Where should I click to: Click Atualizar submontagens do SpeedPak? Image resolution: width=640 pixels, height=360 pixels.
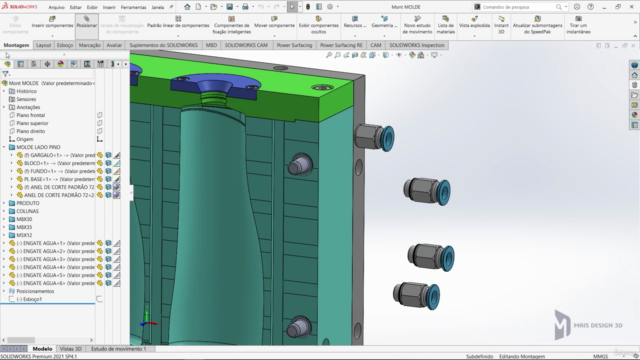pyautogui.click(x=538, y=25)
